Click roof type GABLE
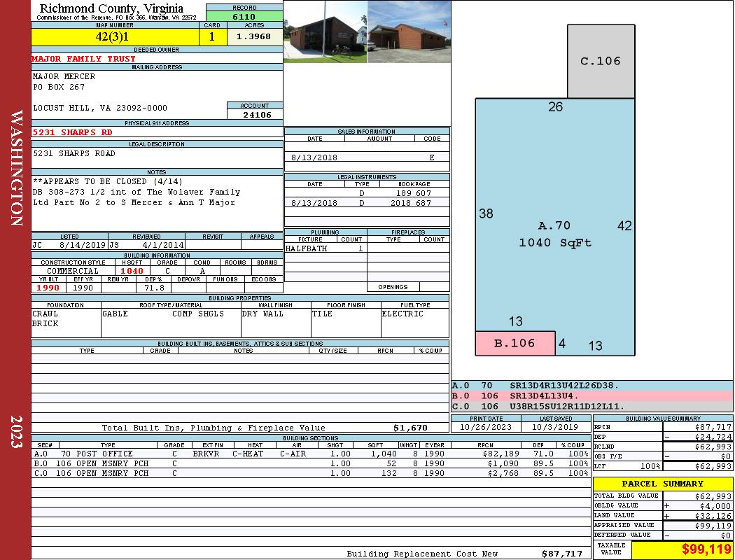This screenshot has width=735, height=560. (115, 314)
